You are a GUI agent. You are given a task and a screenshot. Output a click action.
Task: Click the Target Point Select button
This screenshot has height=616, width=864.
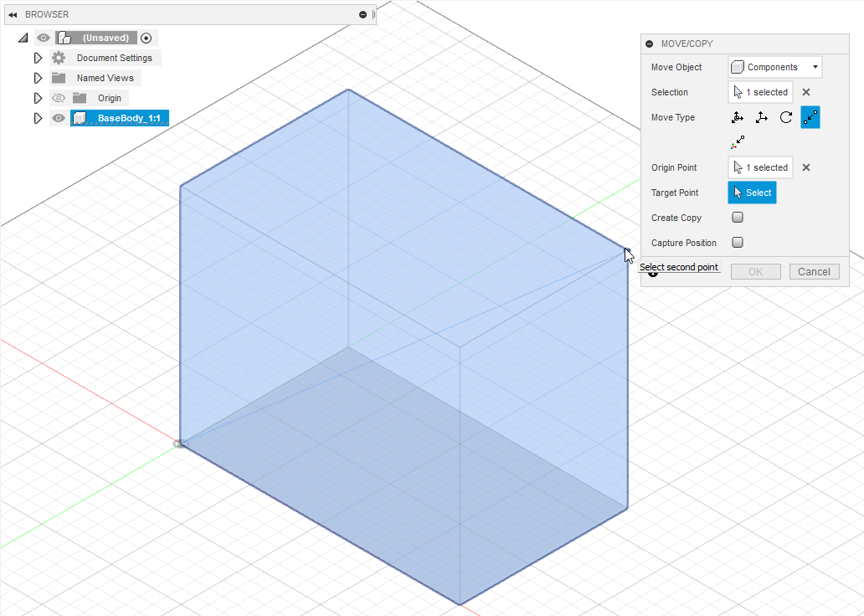pyautogui.click(x=752, y=192)
